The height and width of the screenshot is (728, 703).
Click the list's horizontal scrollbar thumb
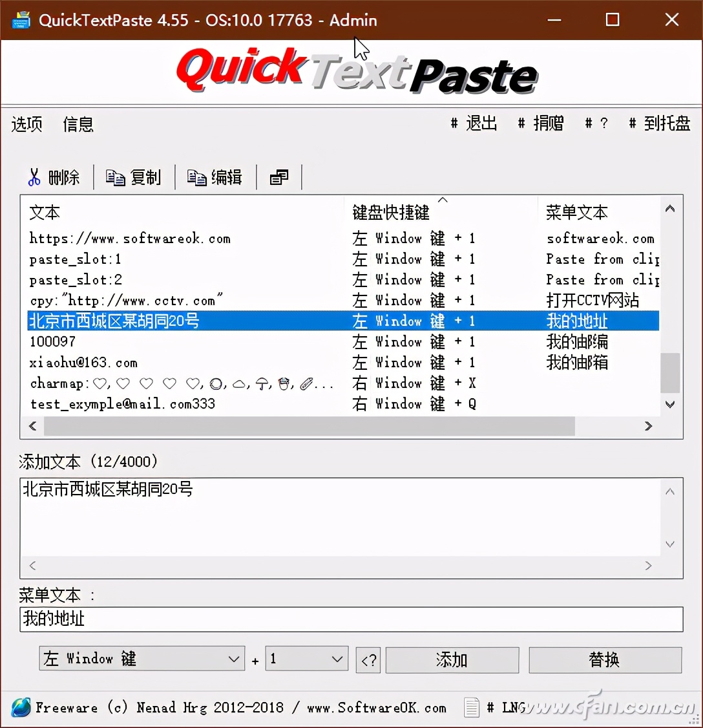pyautogui.click(x=309, y=426)
